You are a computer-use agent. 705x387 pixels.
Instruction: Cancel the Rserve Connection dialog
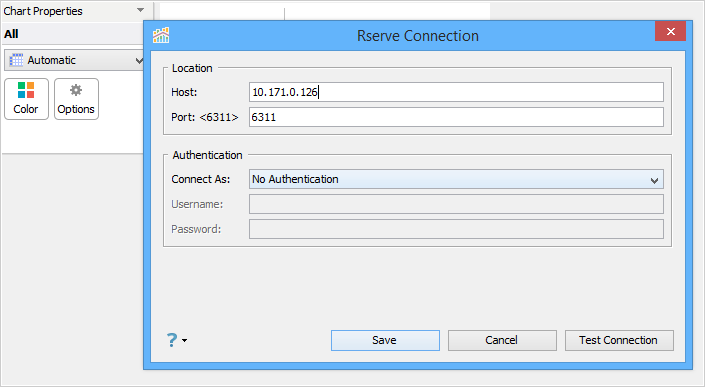click(502, 340)
